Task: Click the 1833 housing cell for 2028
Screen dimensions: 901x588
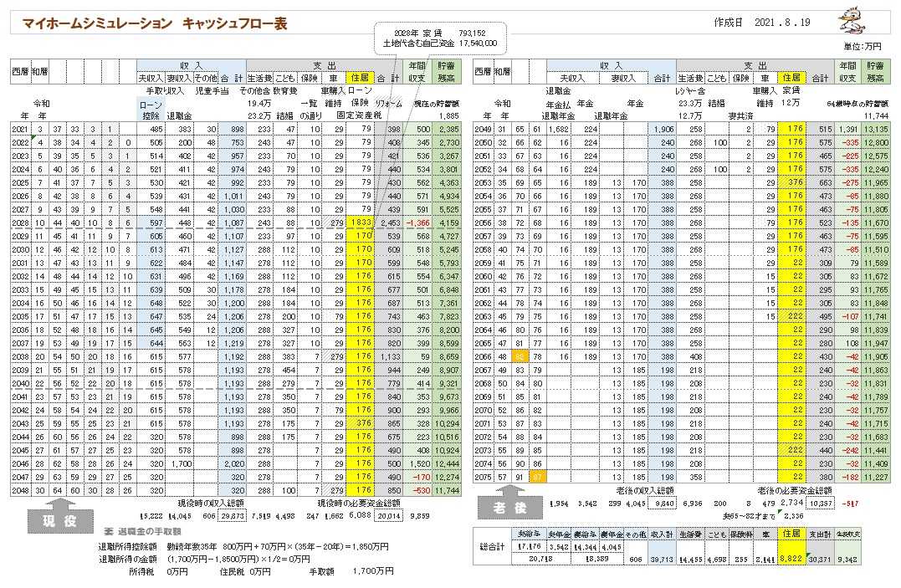Action: click(361, 224)
